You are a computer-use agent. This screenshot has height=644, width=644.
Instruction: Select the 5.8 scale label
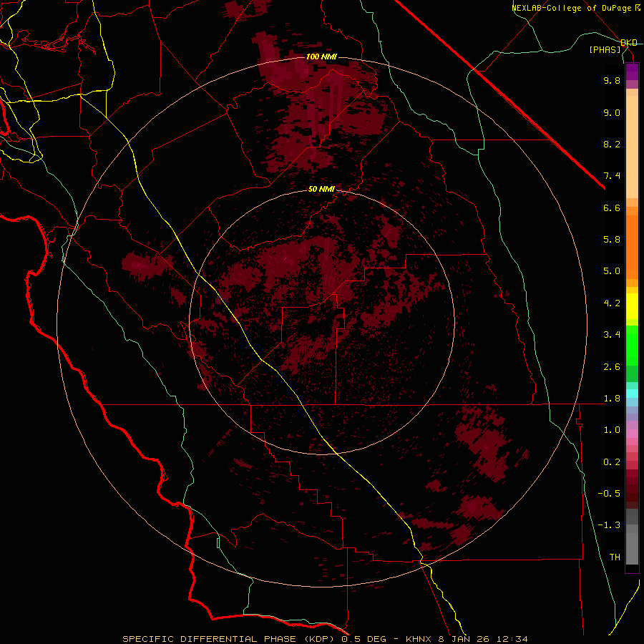click(612, 240)
